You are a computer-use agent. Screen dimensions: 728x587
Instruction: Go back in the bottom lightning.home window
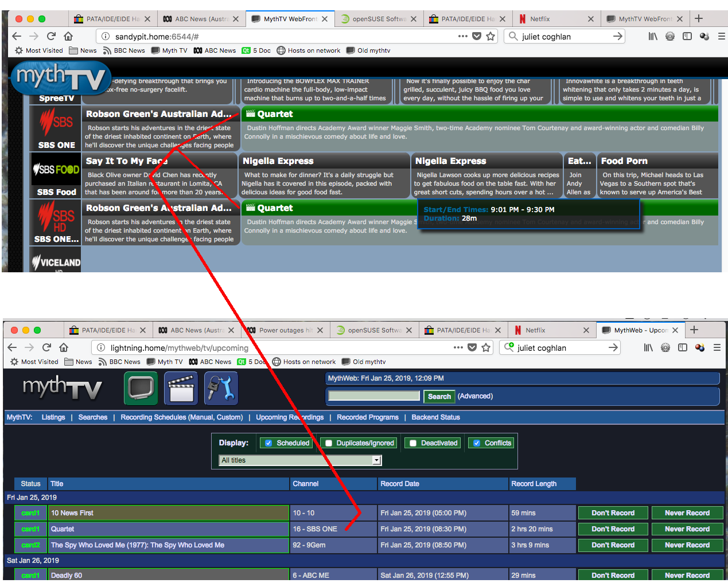click(12, 347)
